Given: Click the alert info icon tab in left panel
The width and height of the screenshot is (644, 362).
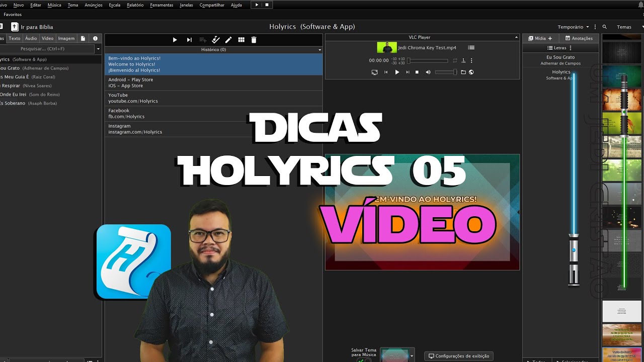Looking at the screenshot, I should pyautogui.click(x=95, y=38).
